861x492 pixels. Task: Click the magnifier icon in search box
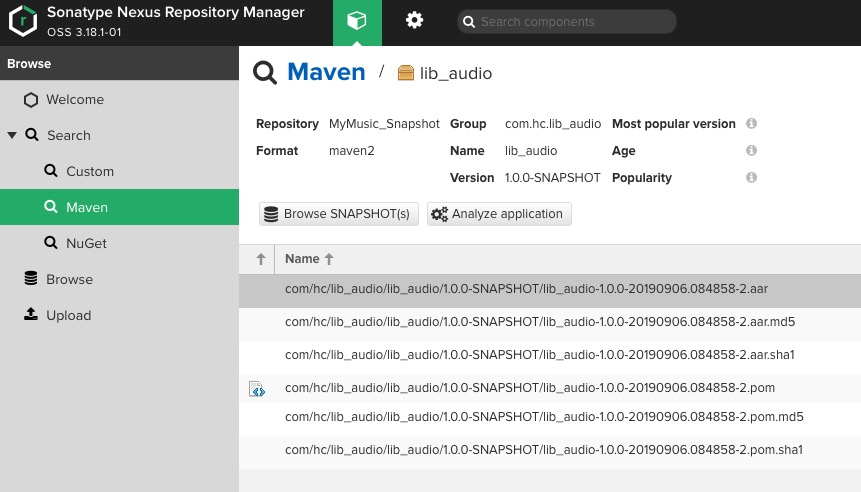(x=468, y=21)
